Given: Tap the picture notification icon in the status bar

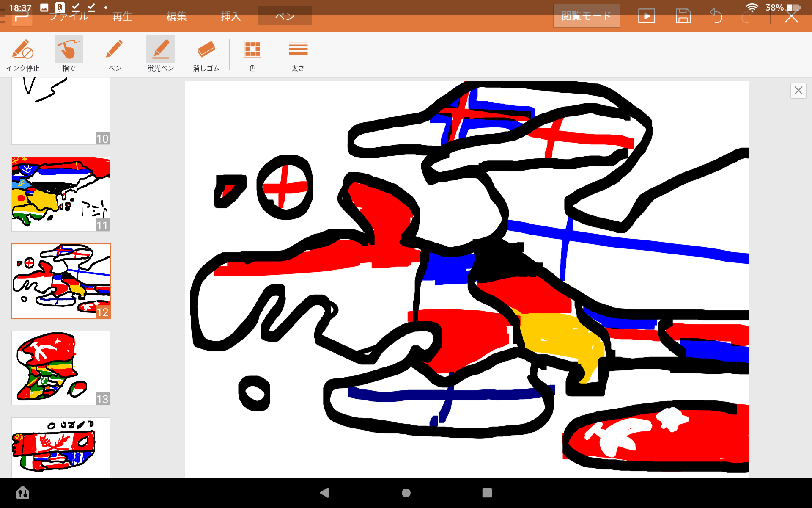Looking at the screenshot, I should (44, 8).
